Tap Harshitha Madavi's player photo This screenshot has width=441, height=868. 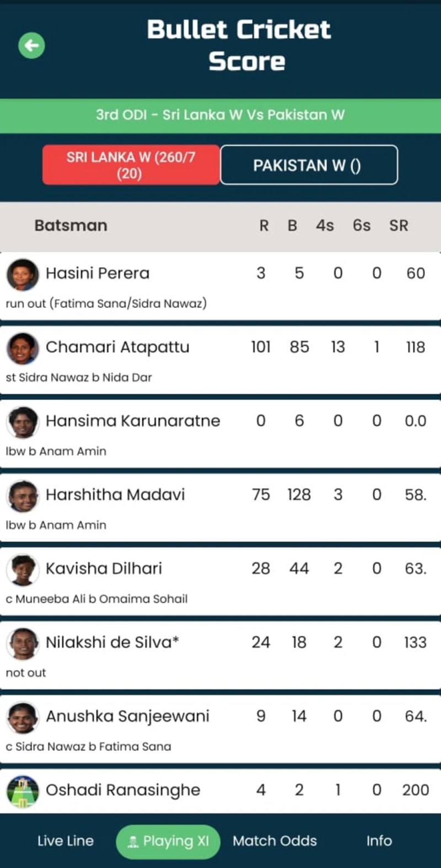tap(23, 495)
